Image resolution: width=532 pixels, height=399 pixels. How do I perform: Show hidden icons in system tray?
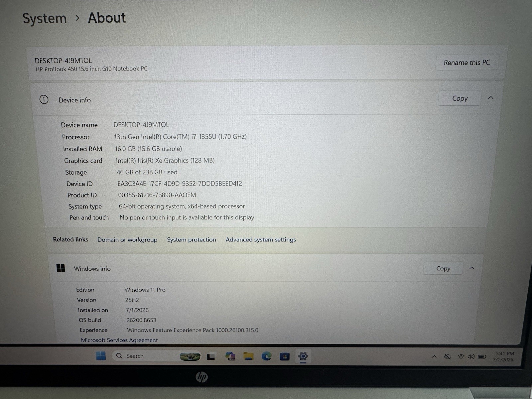click(x=434, y=356)
